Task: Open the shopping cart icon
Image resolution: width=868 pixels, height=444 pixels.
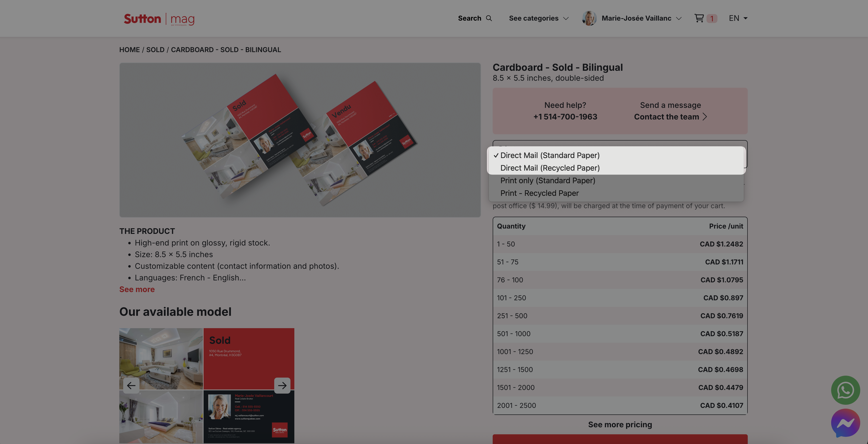Action: [x=699, y=18]
